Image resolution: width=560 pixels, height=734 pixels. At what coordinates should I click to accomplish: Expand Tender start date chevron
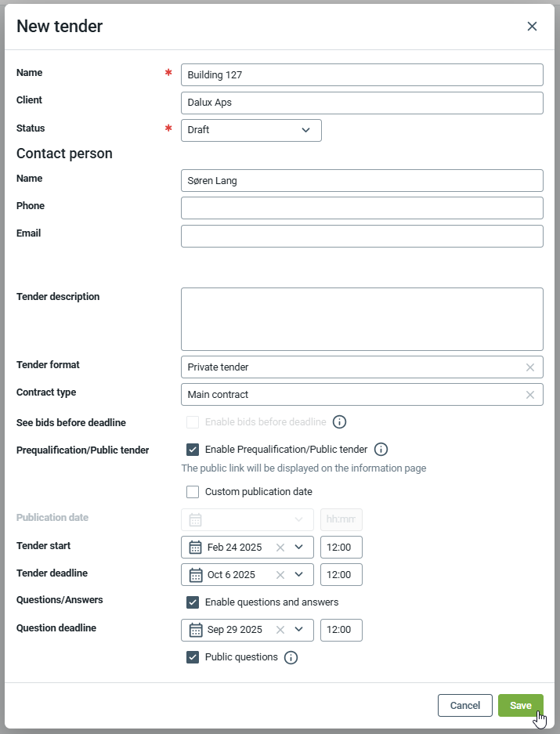(298, 547)
